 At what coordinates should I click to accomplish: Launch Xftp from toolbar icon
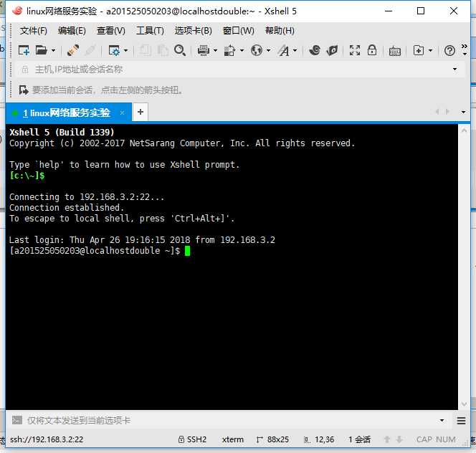315,50
